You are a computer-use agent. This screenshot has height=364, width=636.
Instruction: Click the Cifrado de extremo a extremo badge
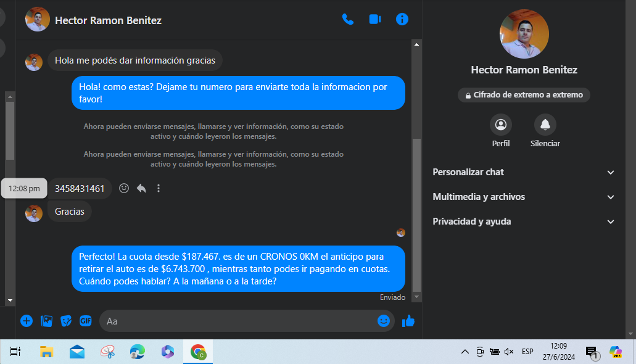point(524,95)
